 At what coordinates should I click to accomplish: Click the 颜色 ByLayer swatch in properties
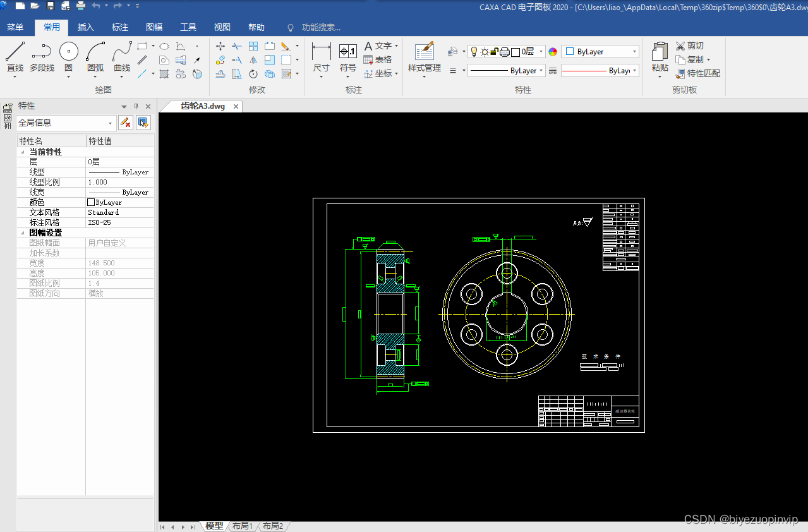pyautogui.click(x=92, y=202)
